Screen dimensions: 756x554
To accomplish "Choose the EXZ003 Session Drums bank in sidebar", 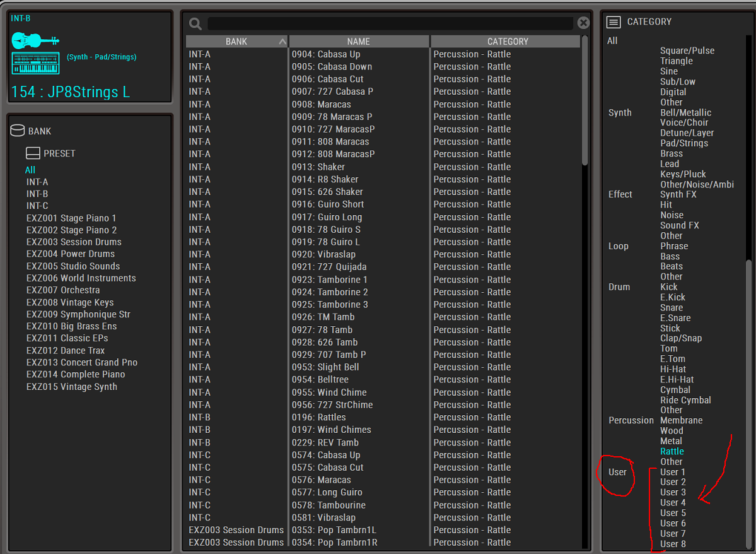I will 74,242.
